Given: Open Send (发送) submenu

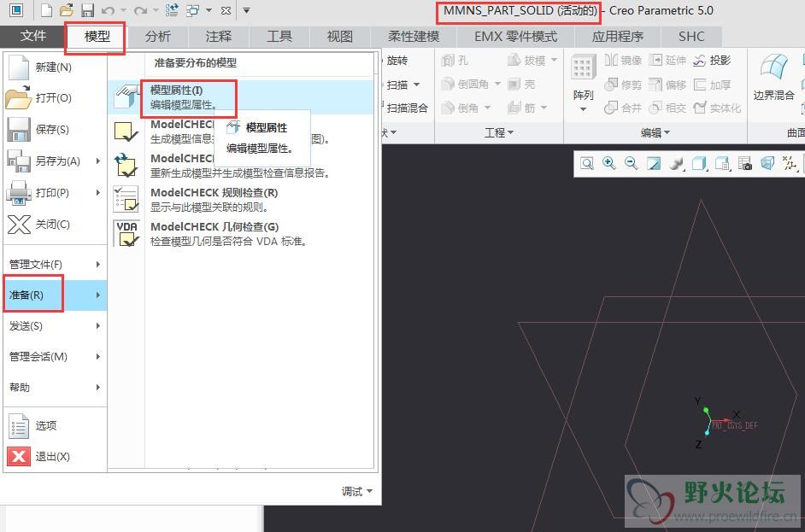Looking at the screenshot, I should click(55, 325).
